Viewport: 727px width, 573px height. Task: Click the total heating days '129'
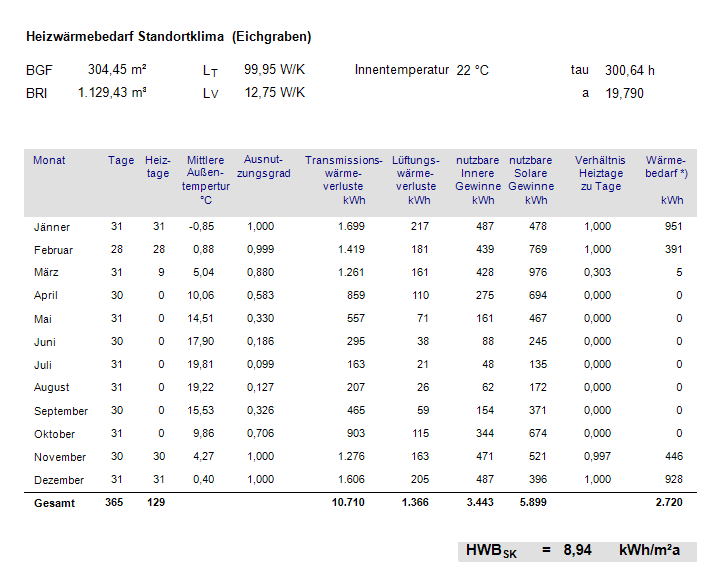[x=156, y=503]
